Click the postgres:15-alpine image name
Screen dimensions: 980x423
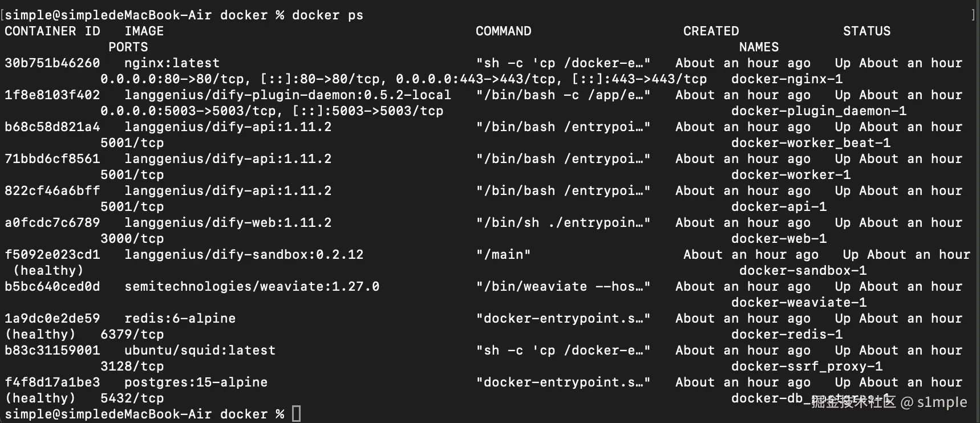pos(196,383)
